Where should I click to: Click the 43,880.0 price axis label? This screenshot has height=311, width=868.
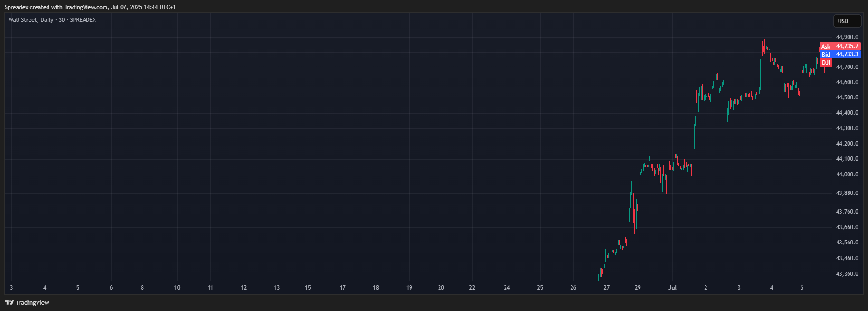pos(847,193)
